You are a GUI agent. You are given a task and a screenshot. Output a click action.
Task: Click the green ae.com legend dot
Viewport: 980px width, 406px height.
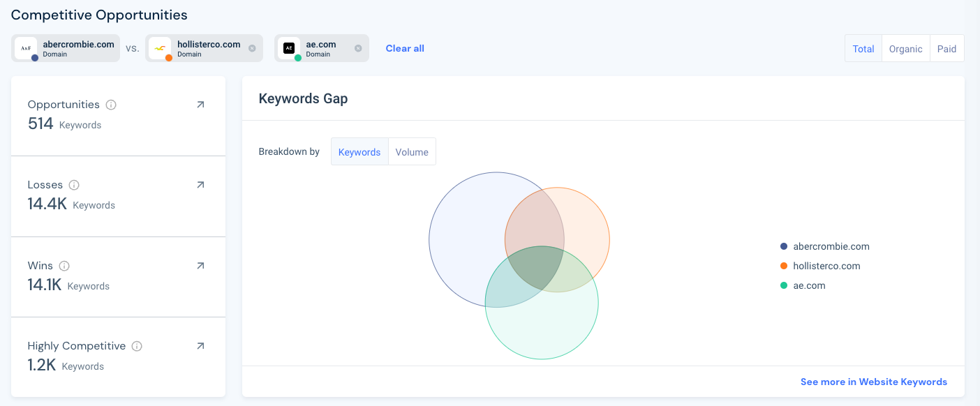(x=784, y=285)
